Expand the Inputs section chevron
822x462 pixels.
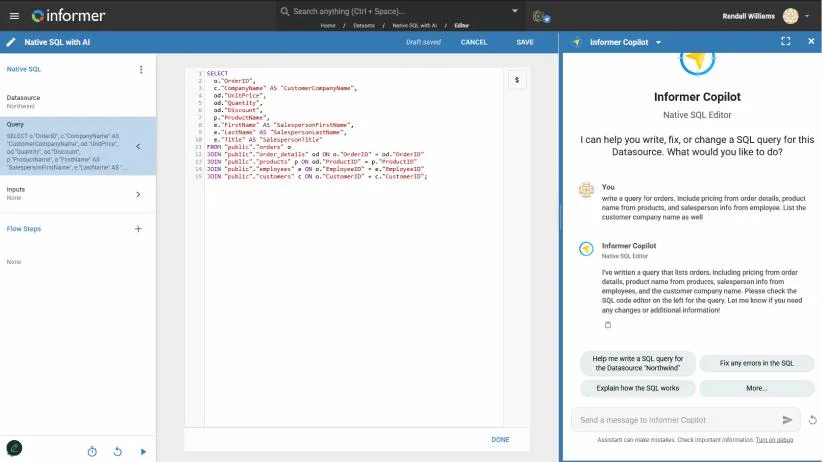[138, 195]
